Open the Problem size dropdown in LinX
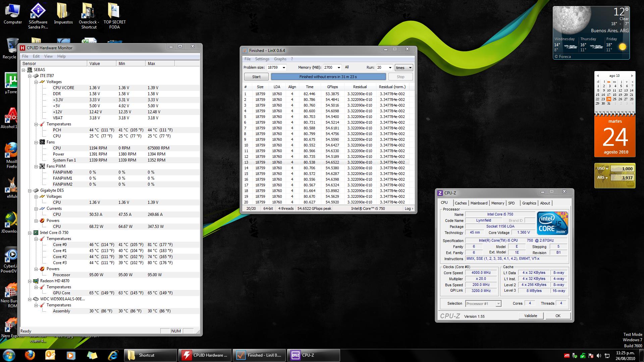This screenshot has width=644, height=362. point(284,67)
